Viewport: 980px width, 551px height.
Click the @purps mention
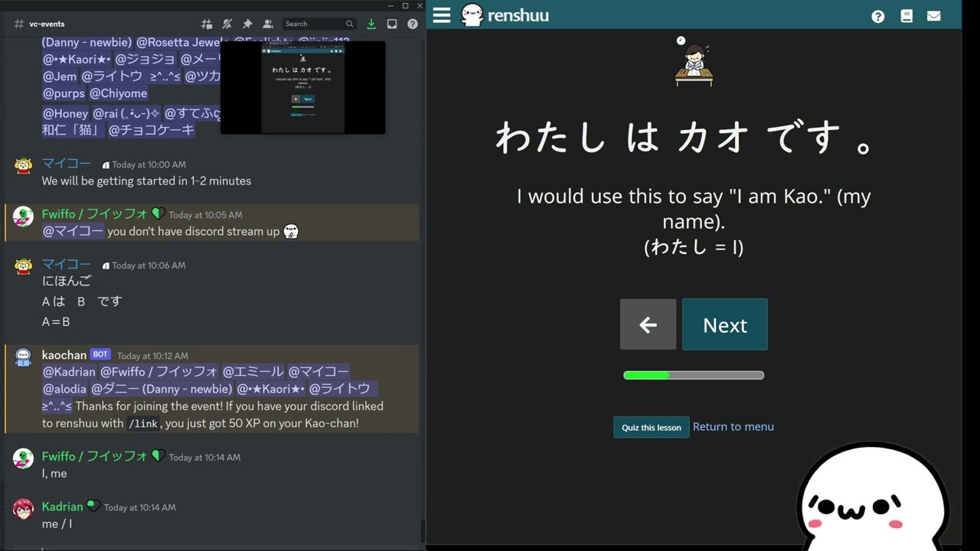(x=64, y=93)
